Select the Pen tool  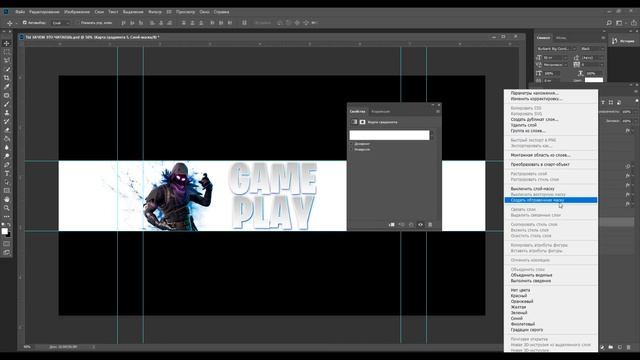(7, 165)
